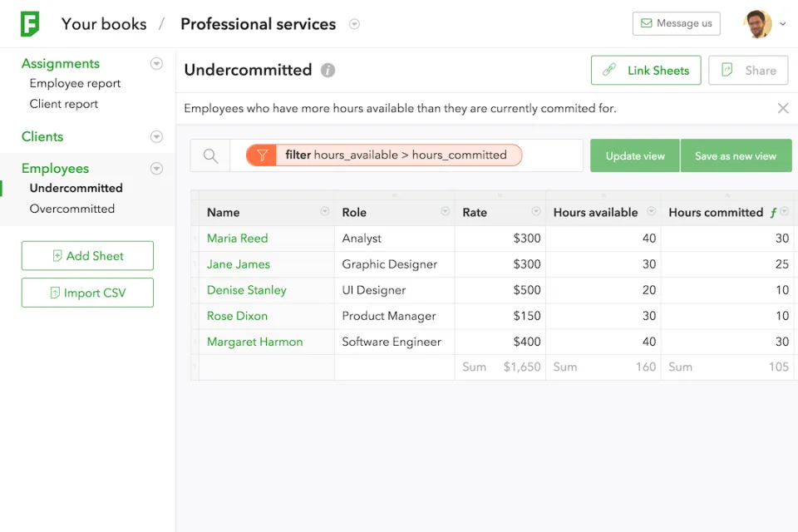
Task: Open Maria Reed's record link
Action: (237, 239)
